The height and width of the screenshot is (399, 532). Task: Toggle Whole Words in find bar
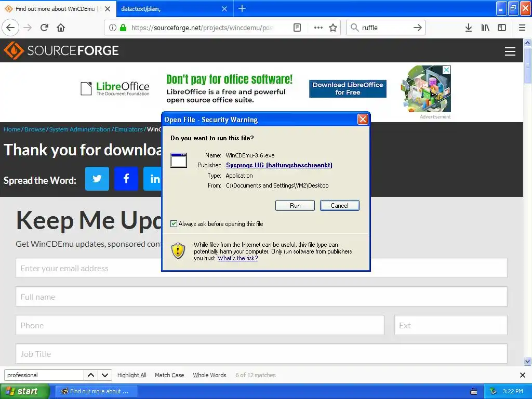coord(209,375)
